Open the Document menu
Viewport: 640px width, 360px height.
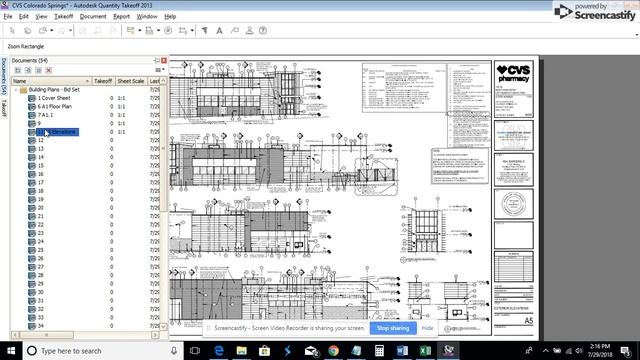(93, 16)
